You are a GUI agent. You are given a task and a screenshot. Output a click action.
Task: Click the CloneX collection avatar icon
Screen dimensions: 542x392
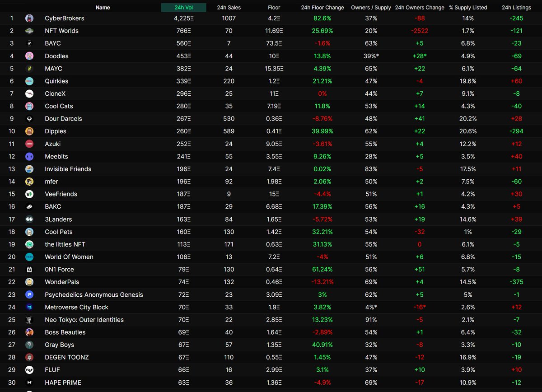pyautogui.click(x=29, y=93)
